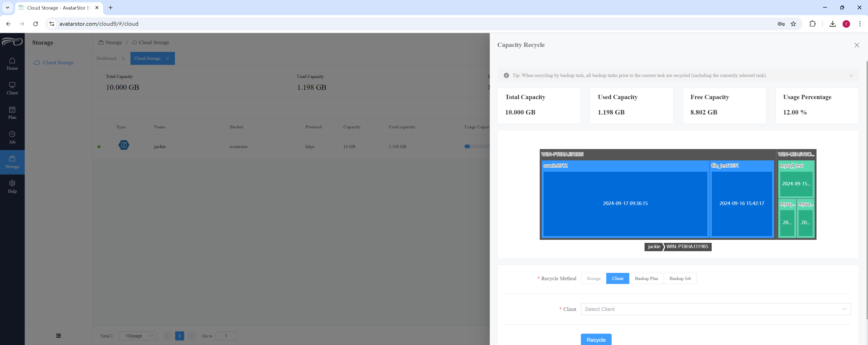868x345 pixels.
Task: Go to next page arrow
Action: pos(192,336)
